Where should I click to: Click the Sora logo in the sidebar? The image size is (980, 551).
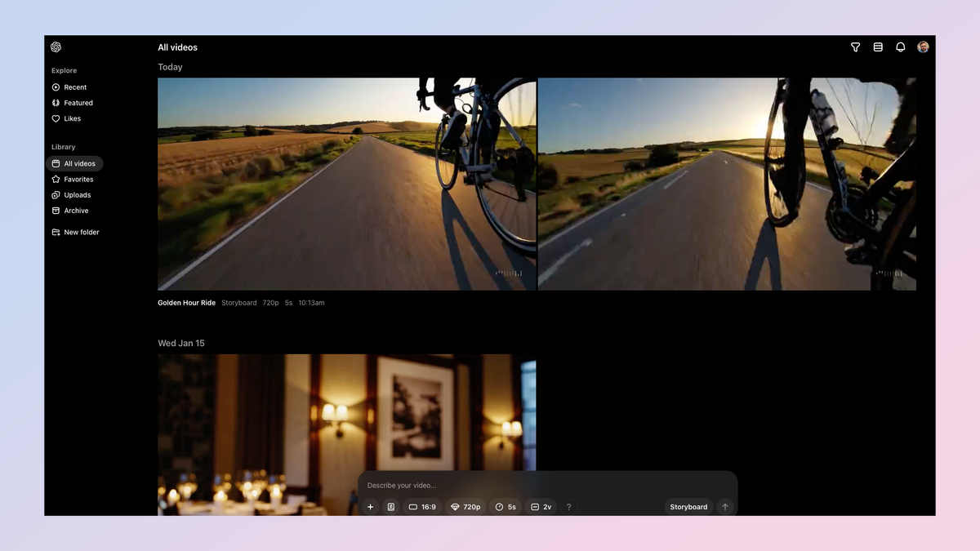(x=56, y=47)
